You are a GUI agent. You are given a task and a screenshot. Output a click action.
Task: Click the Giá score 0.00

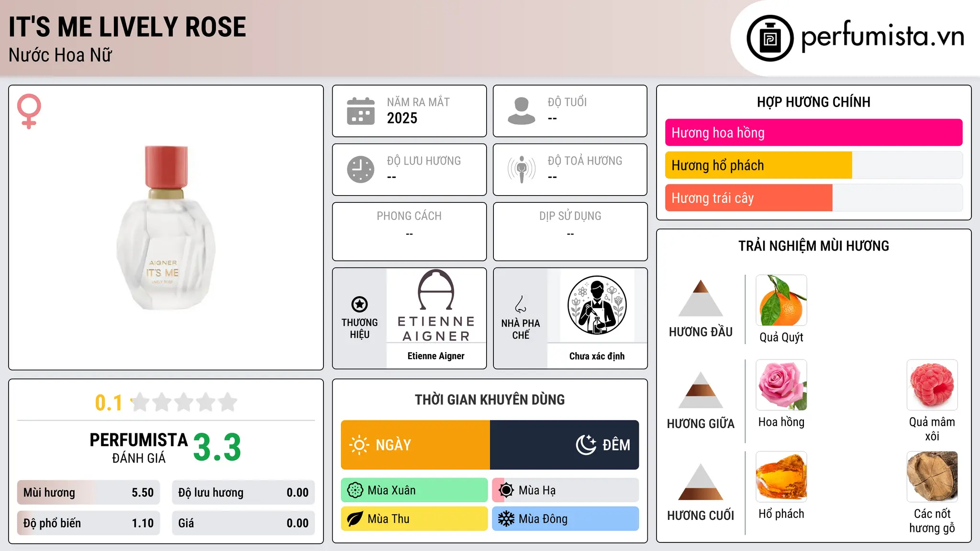coord(298,523)
